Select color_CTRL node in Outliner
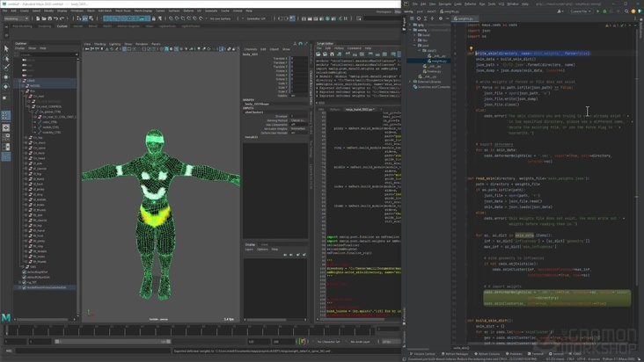 pos(51,122)
